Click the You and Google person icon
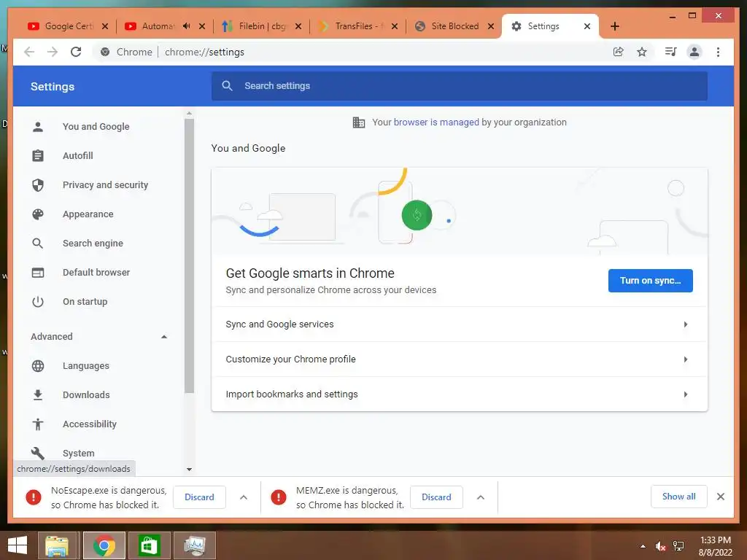 coord(38,127)
